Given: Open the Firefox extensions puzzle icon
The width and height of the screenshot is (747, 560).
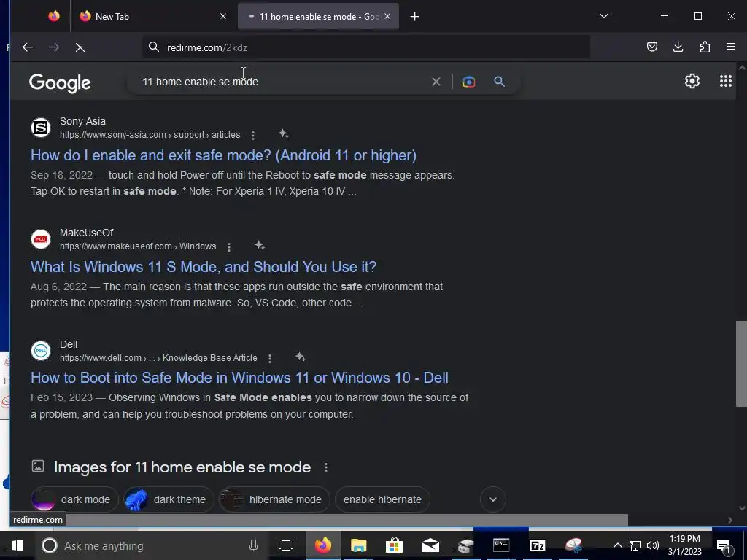Looking at the screenshot, I should point(705,47).
